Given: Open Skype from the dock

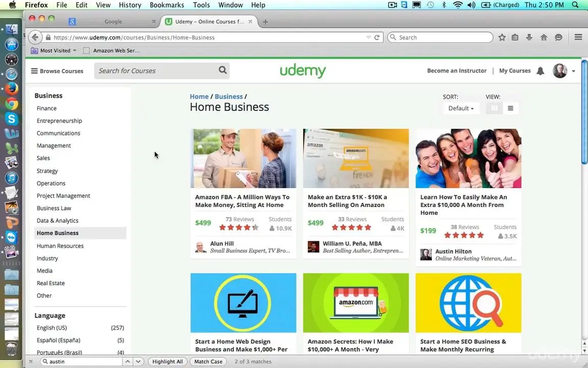Looking at the screenshot, I should pyautogui.click(x=12, y=119).
